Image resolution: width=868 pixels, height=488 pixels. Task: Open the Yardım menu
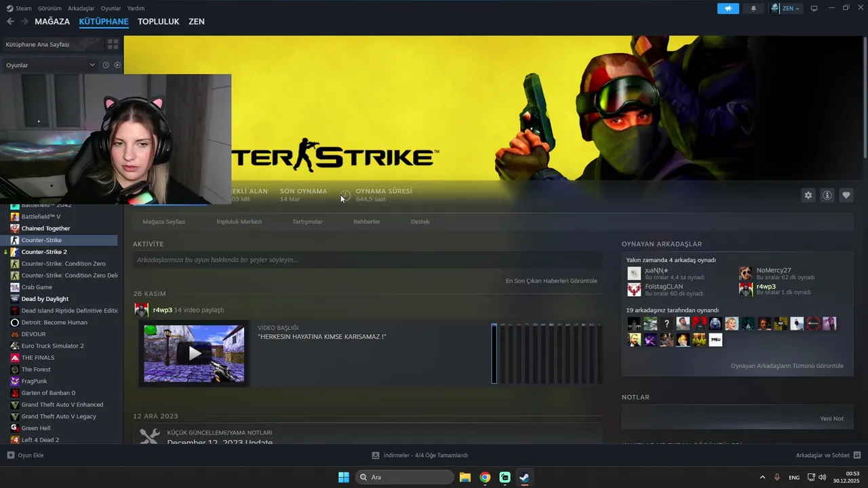[x=136, y=9]
